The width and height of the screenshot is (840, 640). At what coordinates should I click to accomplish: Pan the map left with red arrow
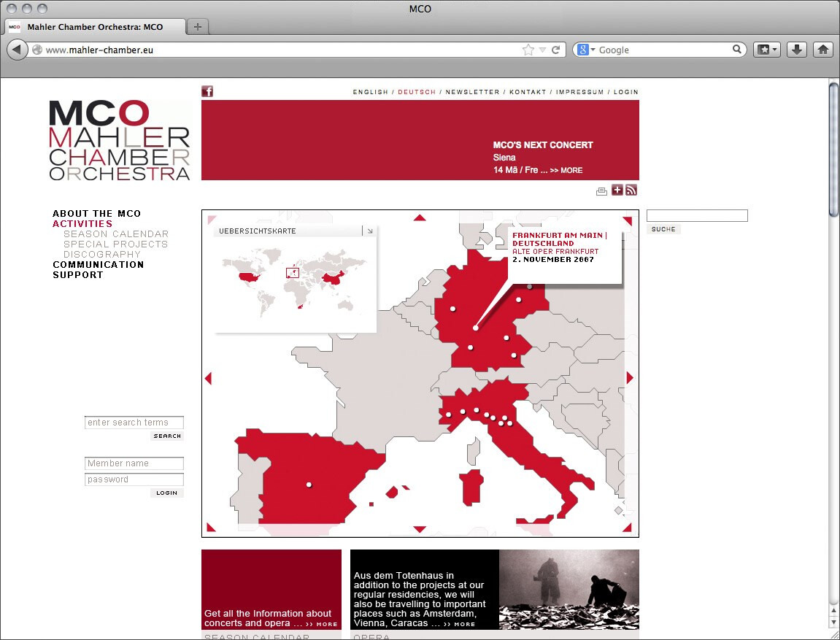point(208,378)
